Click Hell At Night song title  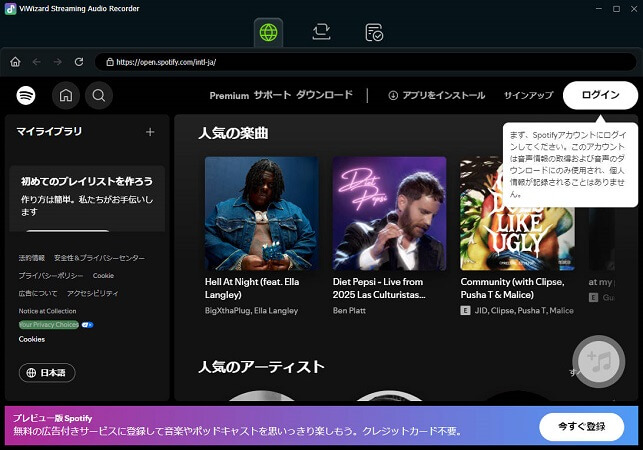252,288
